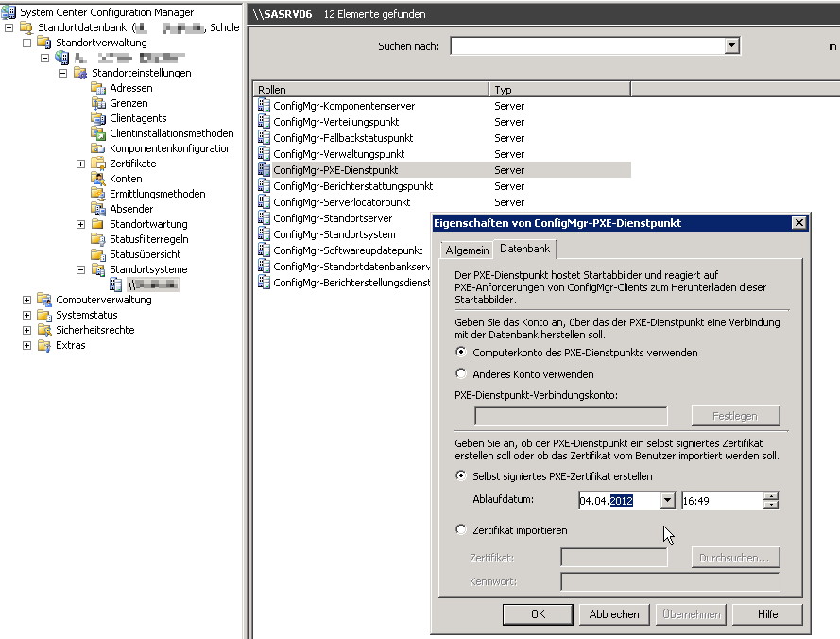Click the Rollen column header
840x639 pixels.
tap(370, 90)
